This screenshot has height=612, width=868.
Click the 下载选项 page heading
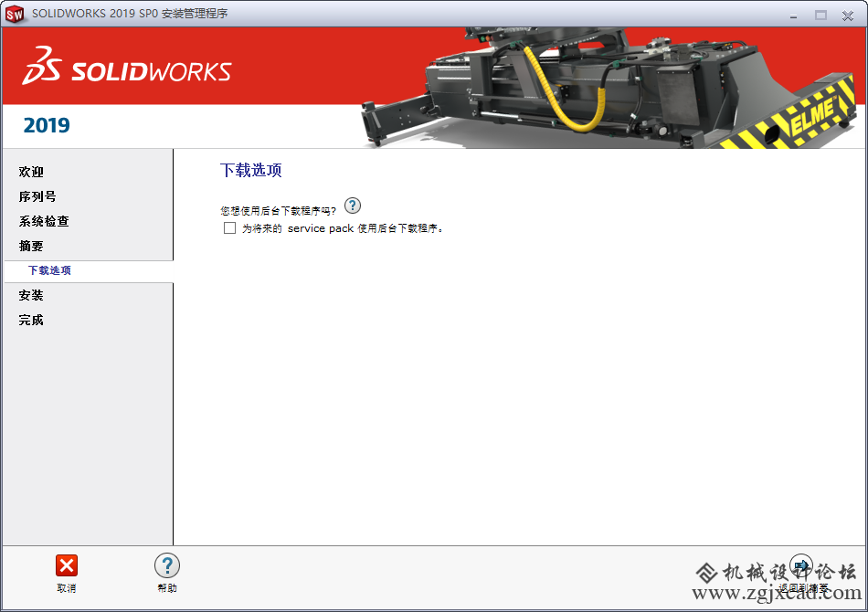[x=250, y=170]
